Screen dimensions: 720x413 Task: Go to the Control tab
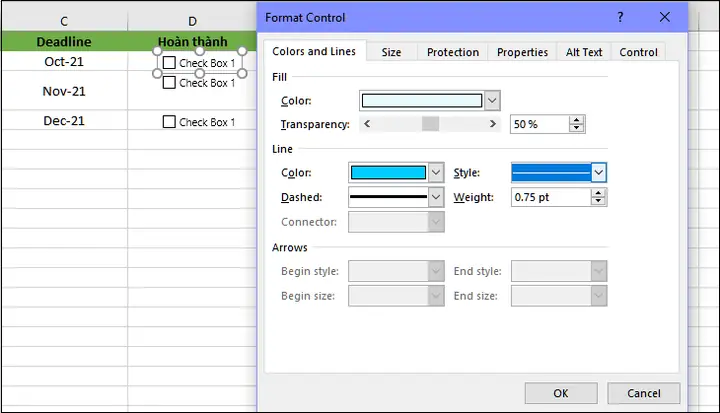pos(638,52)
